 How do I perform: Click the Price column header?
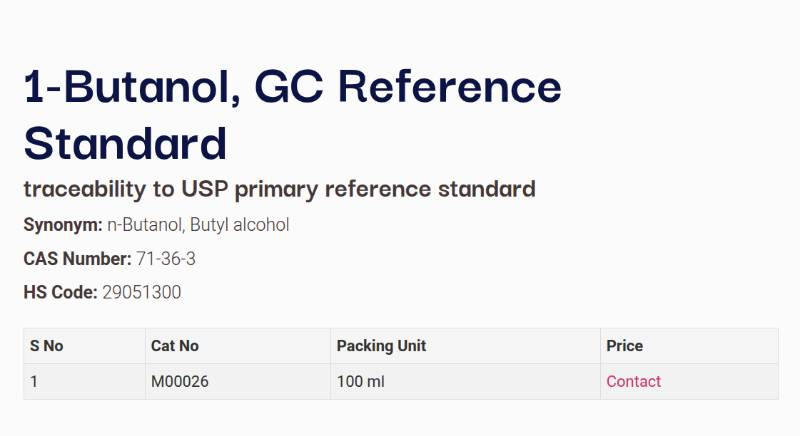[624, 346]
